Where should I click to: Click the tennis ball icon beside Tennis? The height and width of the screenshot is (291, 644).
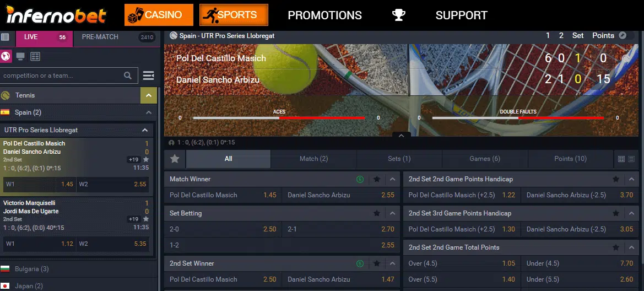pyautogui.click(x=6, y=95)
